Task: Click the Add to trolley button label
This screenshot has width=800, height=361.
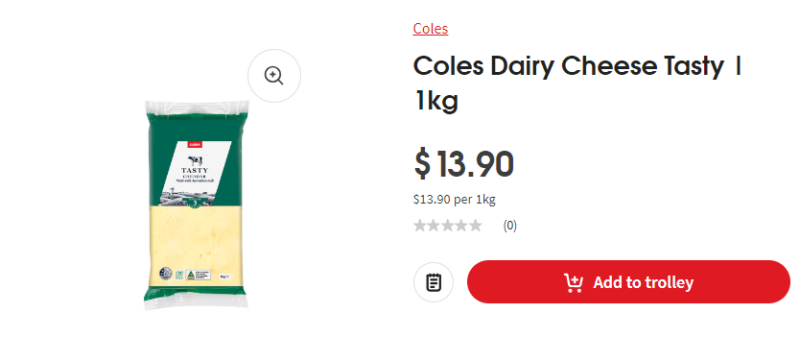Action: [643, 282]
